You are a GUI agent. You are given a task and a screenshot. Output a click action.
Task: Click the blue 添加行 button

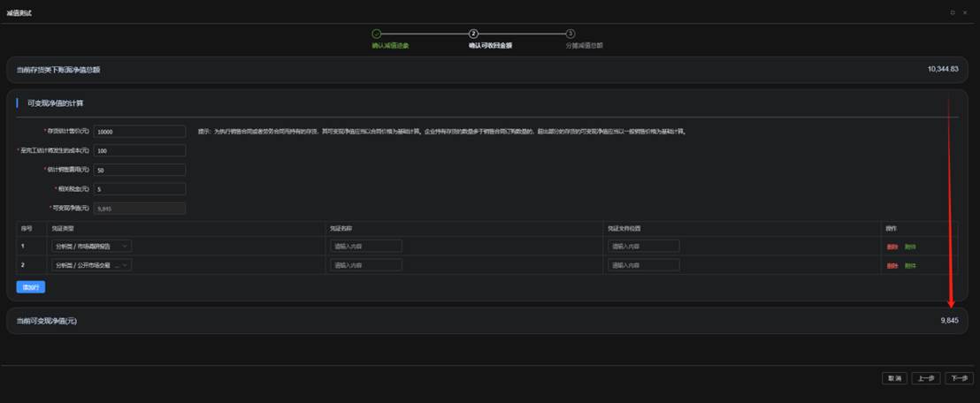[30, 287]
